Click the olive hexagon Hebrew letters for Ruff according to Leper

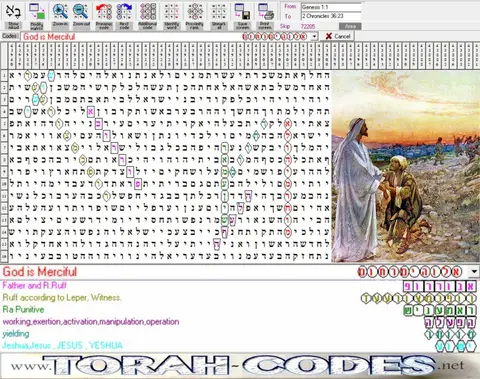(x=419, y=298)
